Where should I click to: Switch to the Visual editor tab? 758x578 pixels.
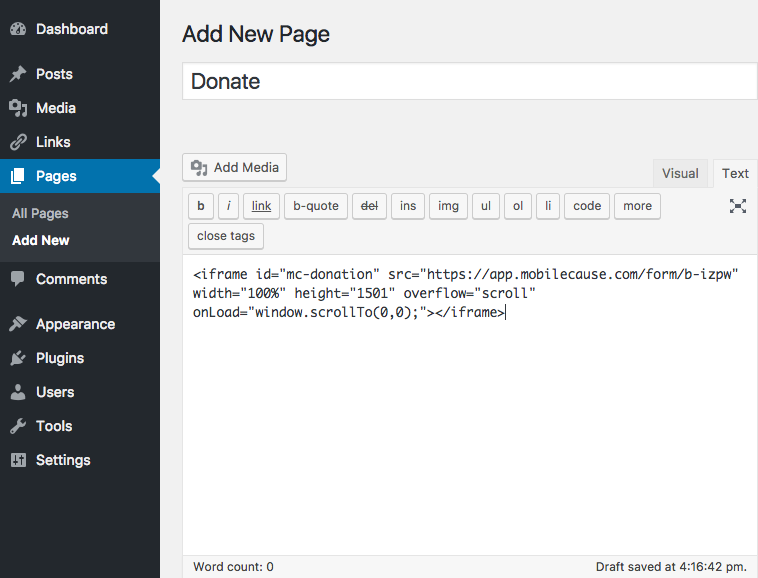(x=680, y=173)
